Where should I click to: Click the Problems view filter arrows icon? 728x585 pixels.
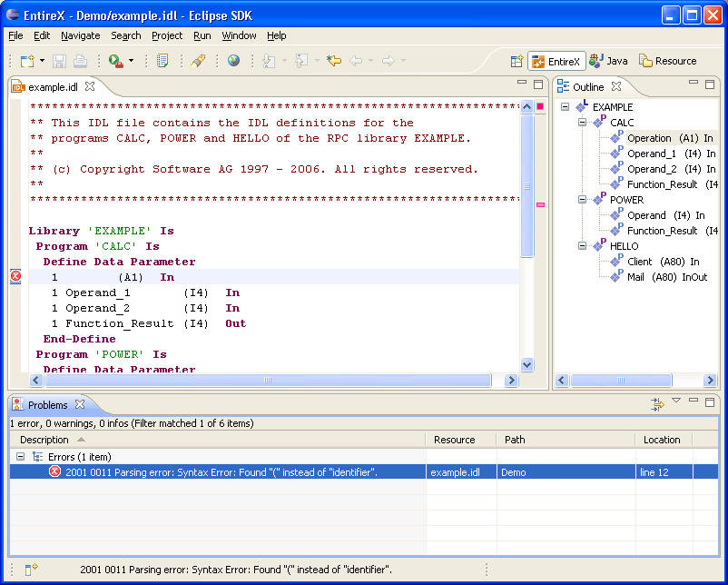click(x=657, y=404)
